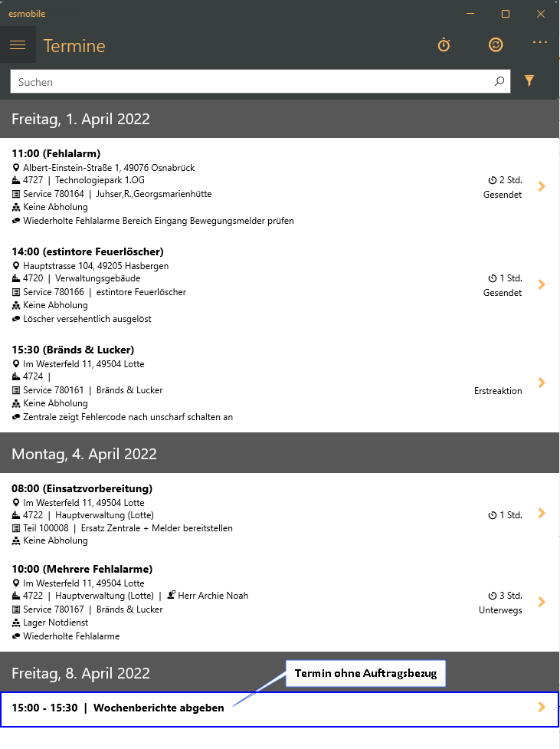
Task: Open the hamburger navigation menu
Action: [18, 45]
